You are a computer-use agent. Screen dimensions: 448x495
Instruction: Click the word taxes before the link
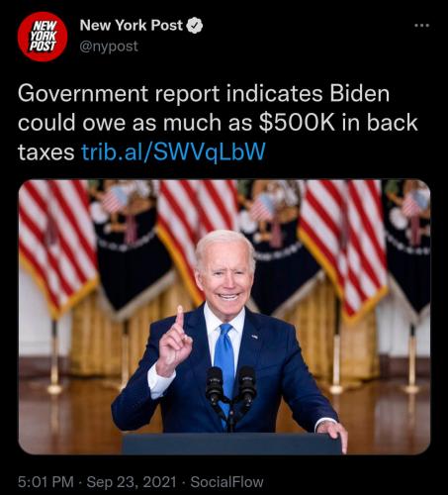[46, 152]
